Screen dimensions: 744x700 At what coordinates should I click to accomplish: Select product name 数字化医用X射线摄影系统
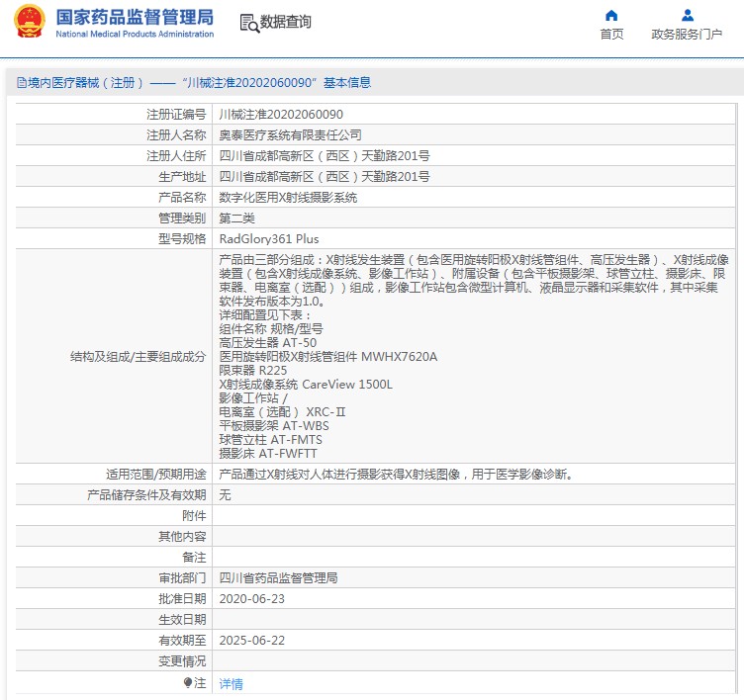click(x=288, y=198)
